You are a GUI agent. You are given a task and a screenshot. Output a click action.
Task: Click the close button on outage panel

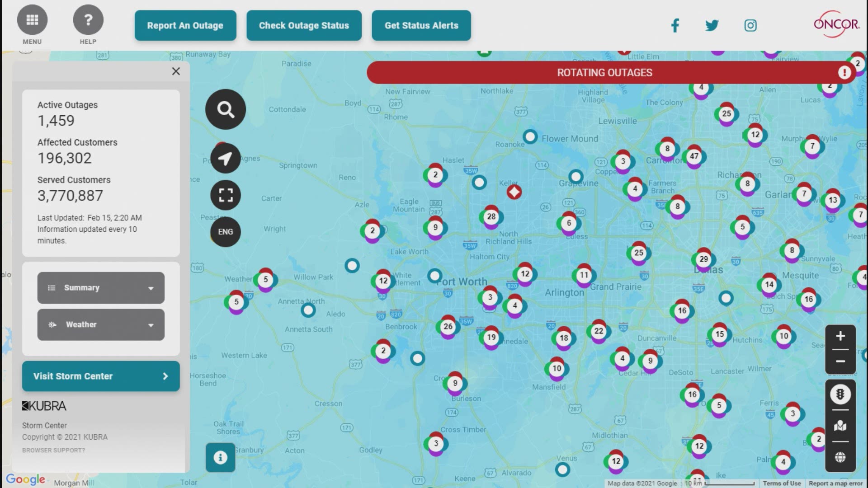tap(175, 71)
